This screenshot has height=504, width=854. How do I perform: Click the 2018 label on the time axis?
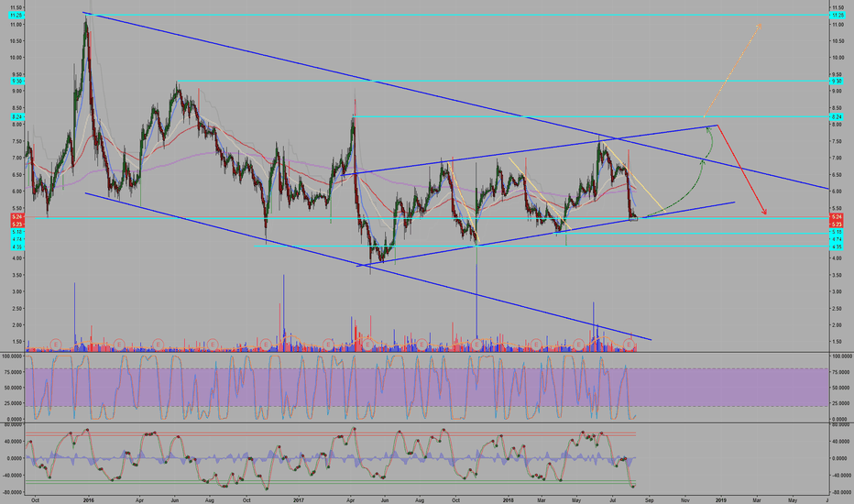click(509, 499)
